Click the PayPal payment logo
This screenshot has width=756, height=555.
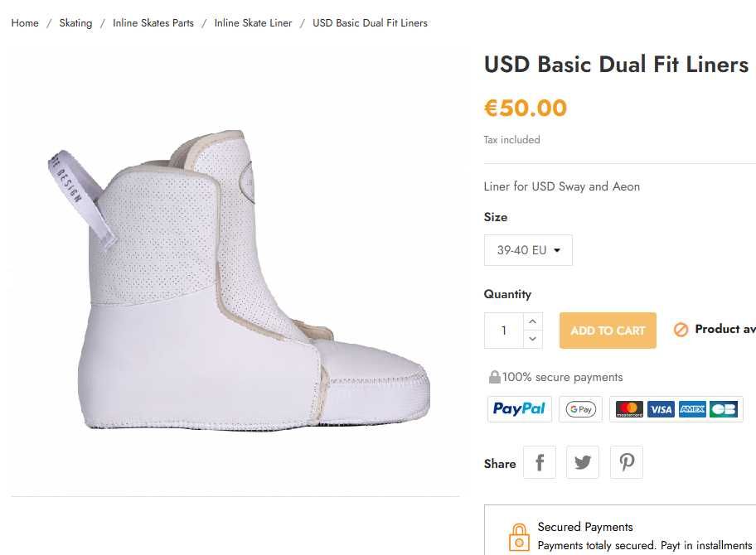coord(519,409)
